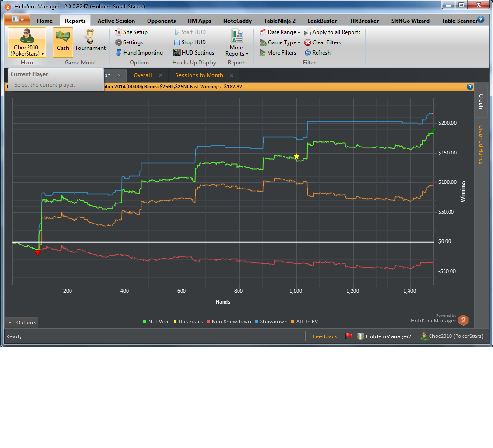Open SitNGo Wizard tab
Image resolution: width=493 pixels, height=448 pixels.
[x=410, y=21]
